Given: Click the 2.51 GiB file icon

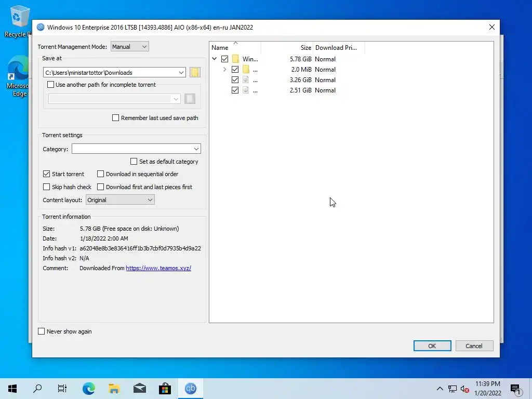Looking at the screenshot, I should [x=246, y=90].
